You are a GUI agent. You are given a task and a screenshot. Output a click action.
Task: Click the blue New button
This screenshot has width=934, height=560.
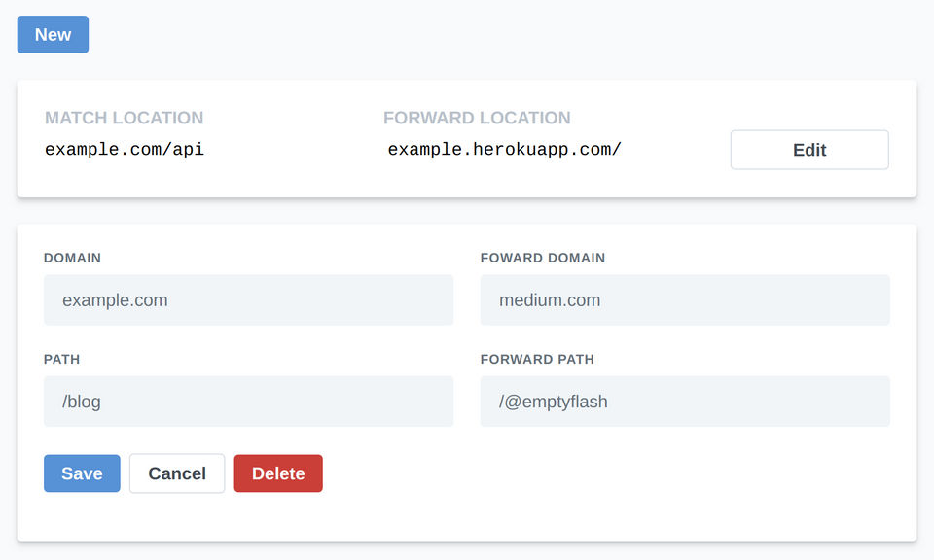point(53,35)
